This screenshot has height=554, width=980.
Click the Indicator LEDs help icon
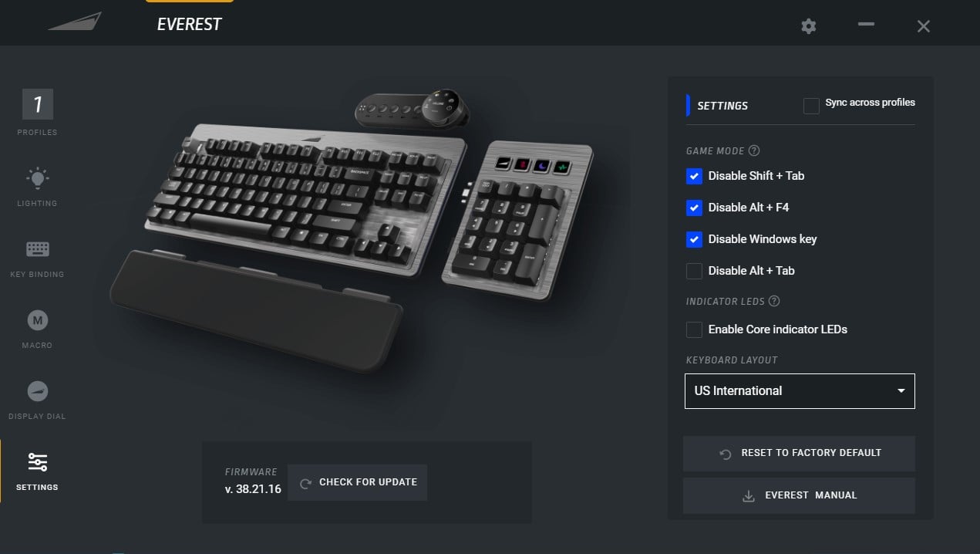(x=774, y=301)
